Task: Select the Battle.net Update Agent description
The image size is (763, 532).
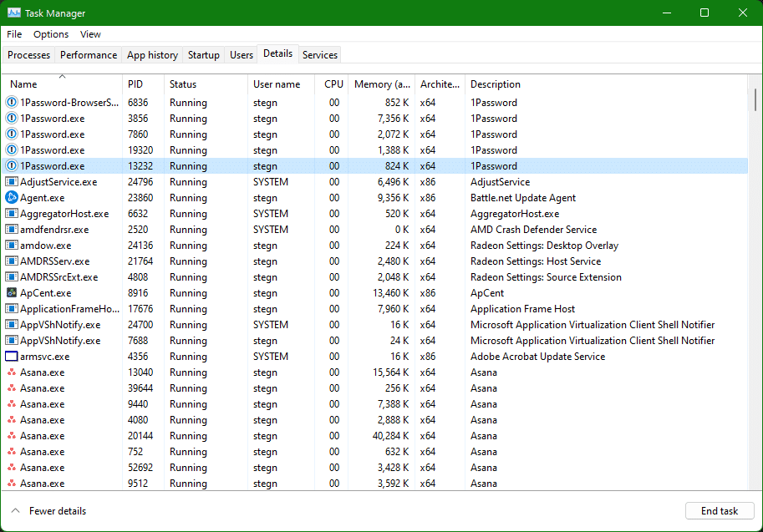Action: [522, 197]
